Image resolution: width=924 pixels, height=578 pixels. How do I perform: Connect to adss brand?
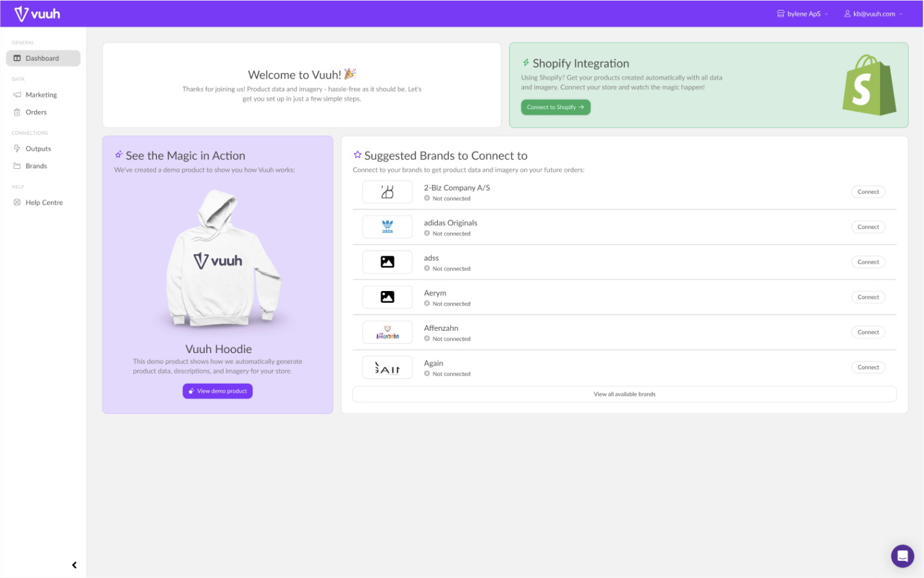pyautogui.click(x=868, y=262)
